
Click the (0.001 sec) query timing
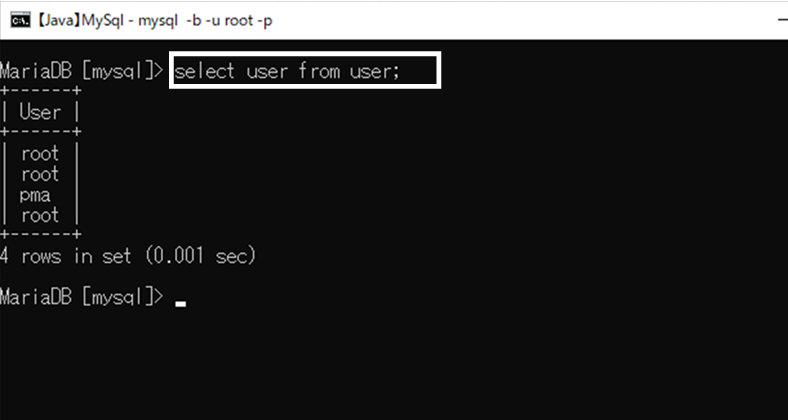(x=201, y=256)
